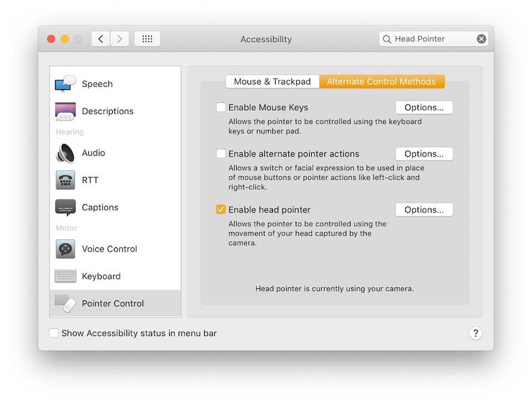Screen dimensions: 532x401
Task: Open Options for Mouse Keys
Action: pos(424,107)
